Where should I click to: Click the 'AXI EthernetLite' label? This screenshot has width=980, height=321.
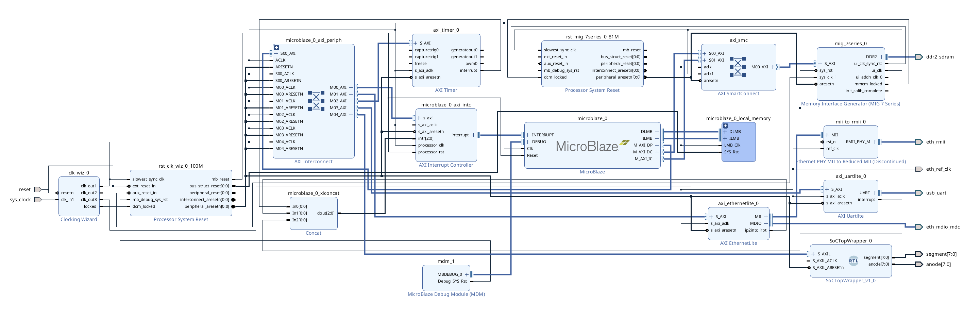(x=738, y=243)
